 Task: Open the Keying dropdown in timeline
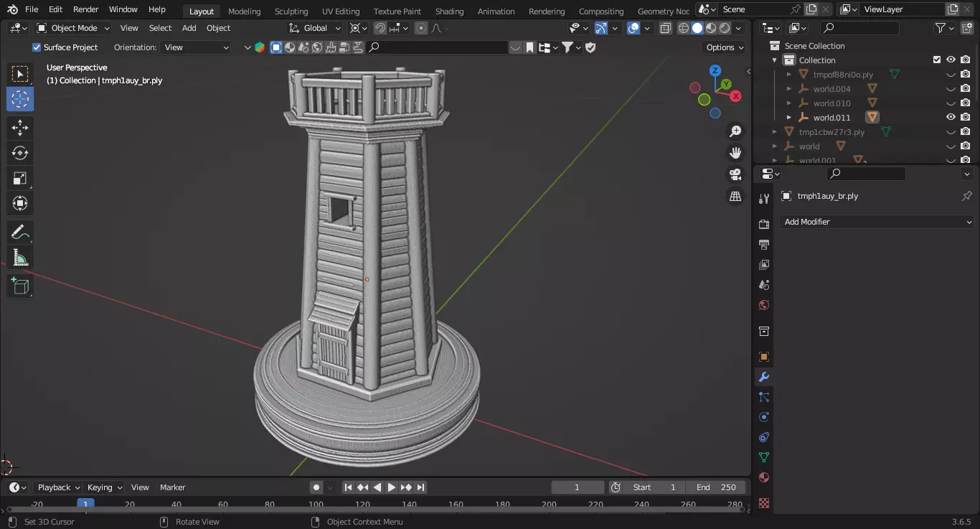pyautogui.click(x=105, y=487)
